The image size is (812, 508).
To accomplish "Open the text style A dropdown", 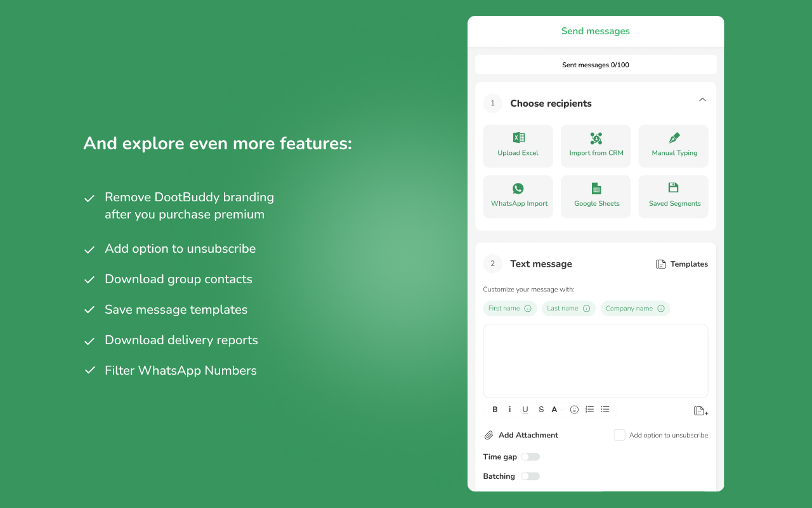I will pos(557,410).
